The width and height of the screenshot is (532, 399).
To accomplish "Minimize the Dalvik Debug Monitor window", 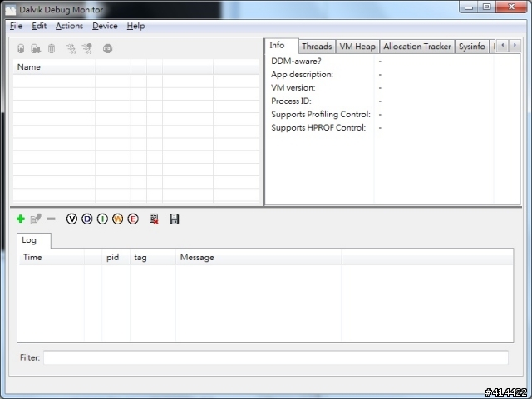I will click(x=469, y=7).
